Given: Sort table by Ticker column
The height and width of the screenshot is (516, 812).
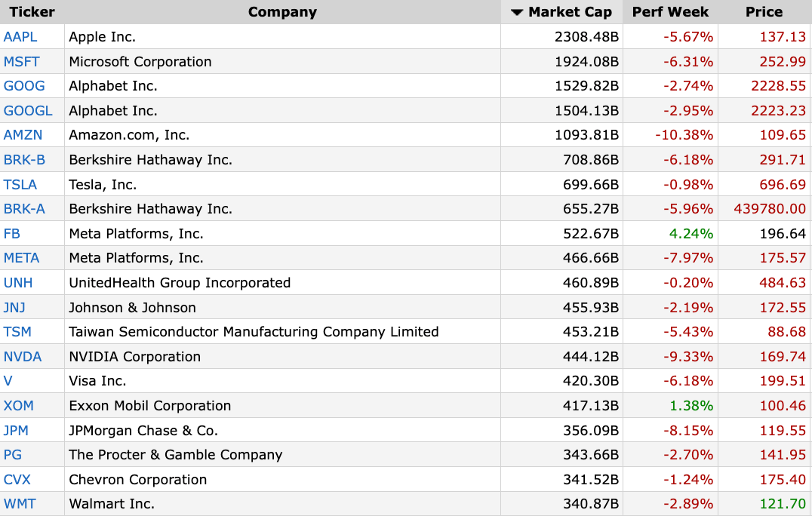Looking at the screenshot, I should click(32, 12).
